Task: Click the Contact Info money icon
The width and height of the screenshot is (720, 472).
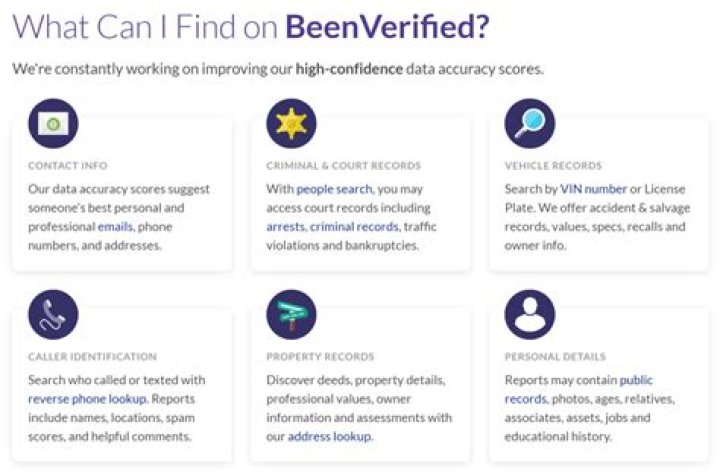Action: [x=53, y=124]
